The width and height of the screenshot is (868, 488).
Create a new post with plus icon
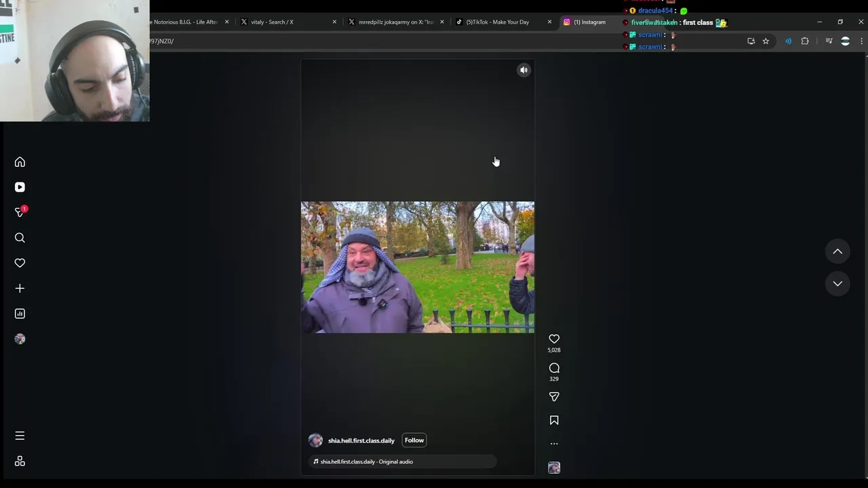(20, 288)
